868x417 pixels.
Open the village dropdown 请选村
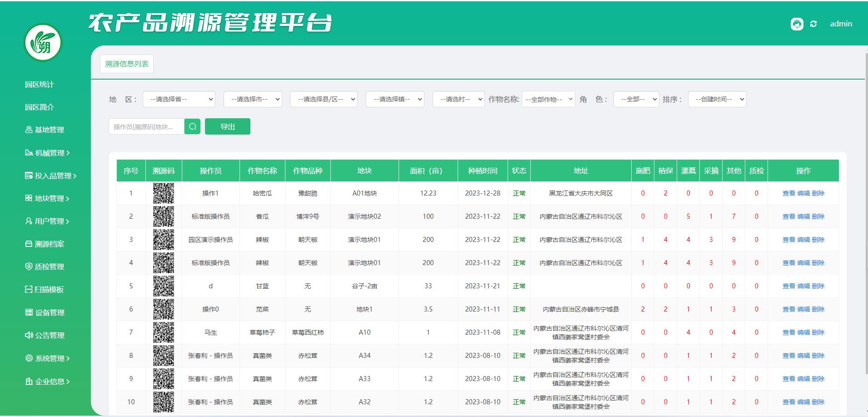point(459,99)
